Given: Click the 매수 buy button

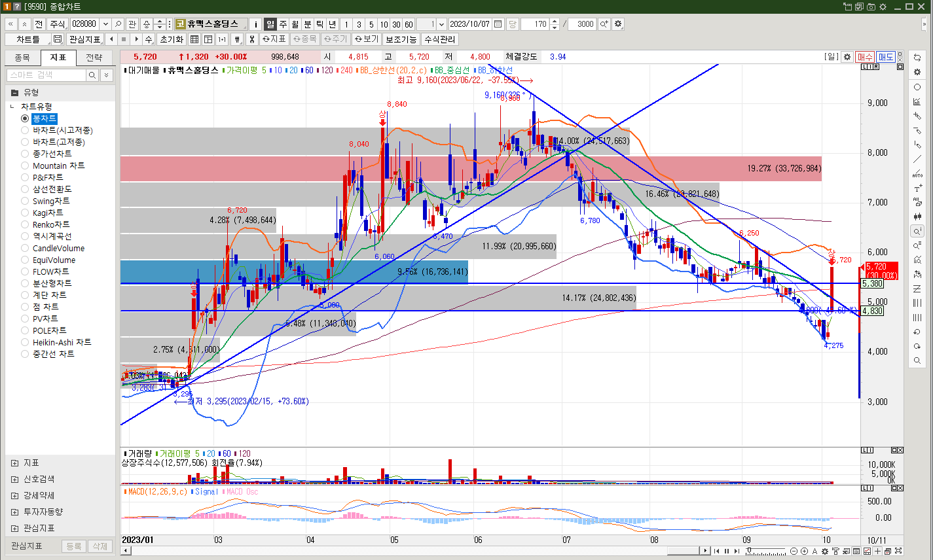Looking at the screenshot, I should click(865, 57).
